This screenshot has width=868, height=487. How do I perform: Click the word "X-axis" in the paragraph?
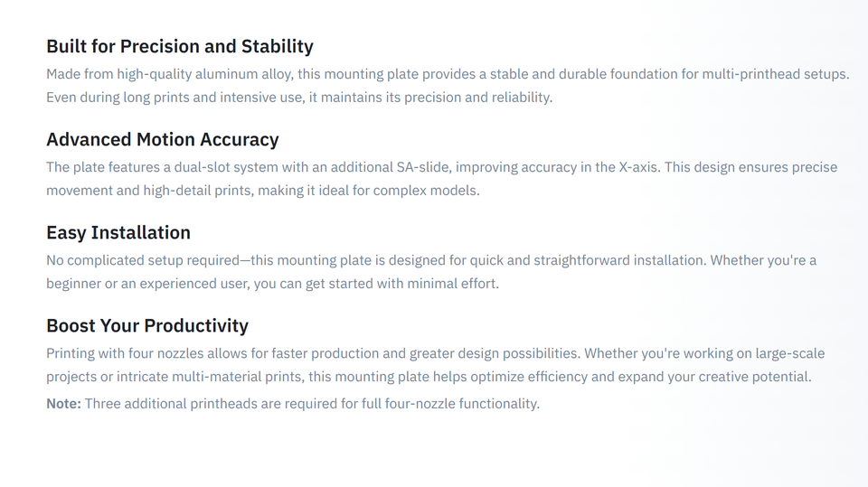pyautogui.click(x=639, y=167)
